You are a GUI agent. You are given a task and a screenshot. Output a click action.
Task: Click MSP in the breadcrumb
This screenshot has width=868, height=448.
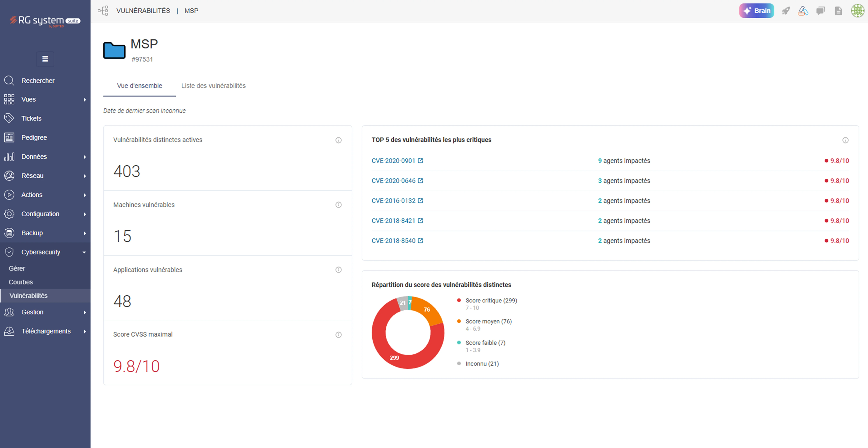(191, 11)
